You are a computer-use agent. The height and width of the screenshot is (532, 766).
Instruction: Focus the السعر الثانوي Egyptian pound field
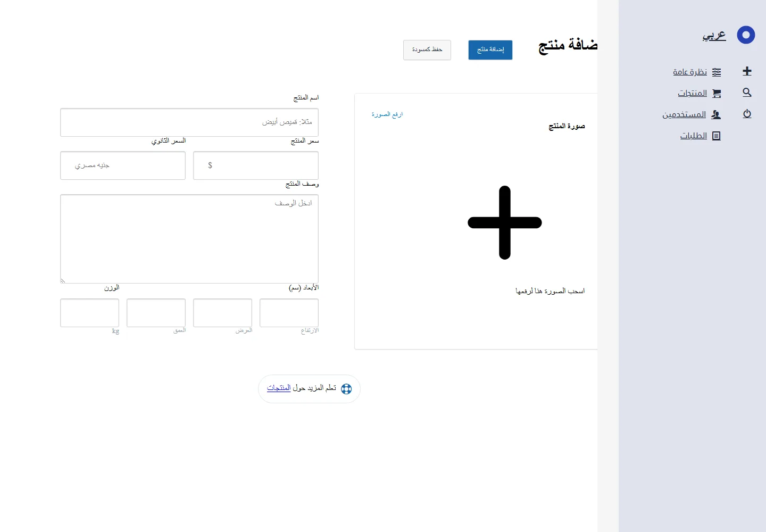(x=123, y=165)
